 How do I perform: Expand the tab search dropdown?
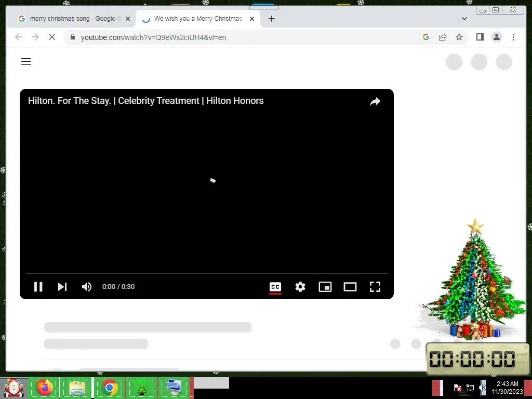(x=464, y=19)
